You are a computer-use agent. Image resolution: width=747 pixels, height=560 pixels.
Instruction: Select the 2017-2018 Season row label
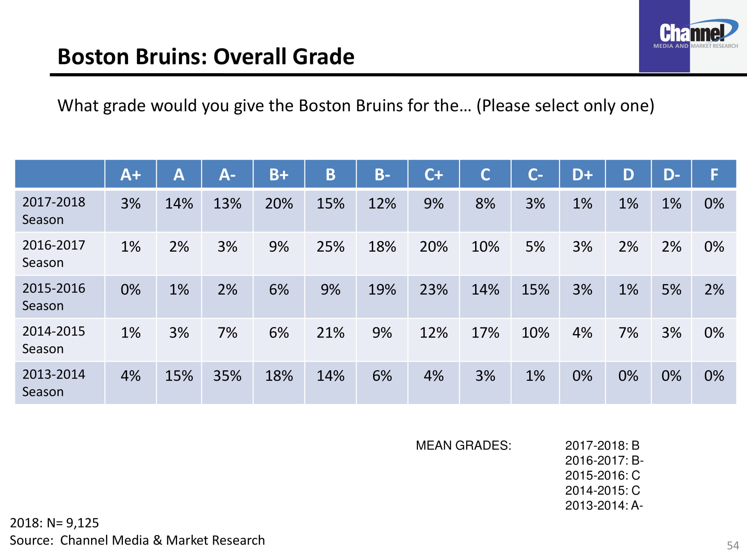click(54, 211)
